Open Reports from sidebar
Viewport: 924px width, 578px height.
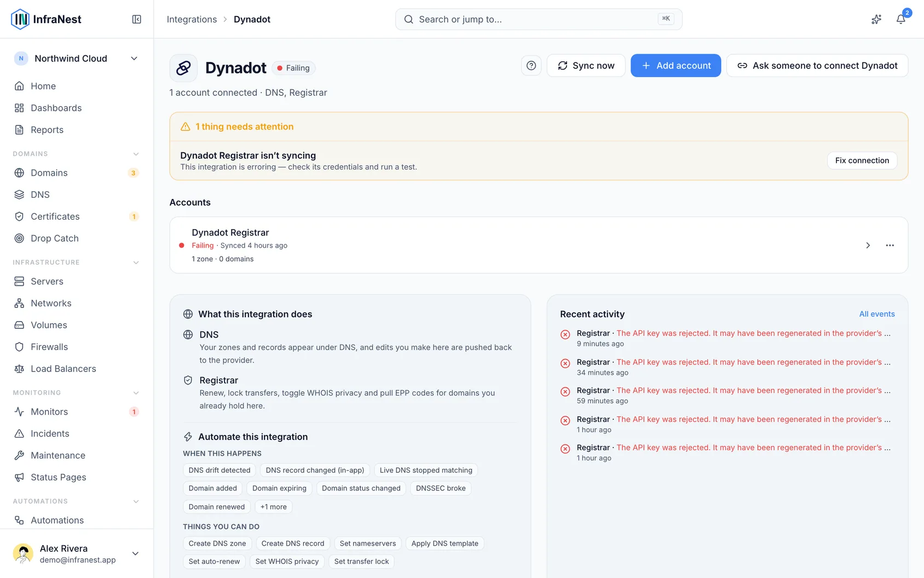point(77,130)
